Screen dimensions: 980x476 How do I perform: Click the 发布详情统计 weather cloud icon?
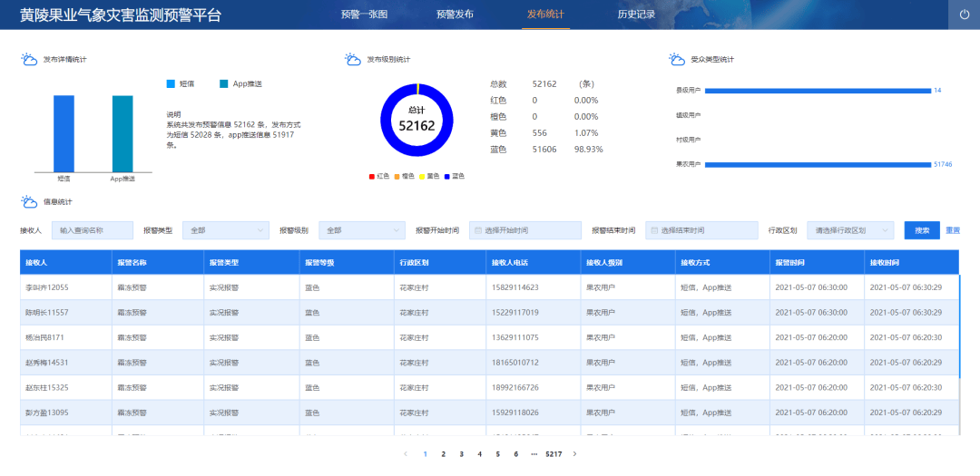(29, 59)
